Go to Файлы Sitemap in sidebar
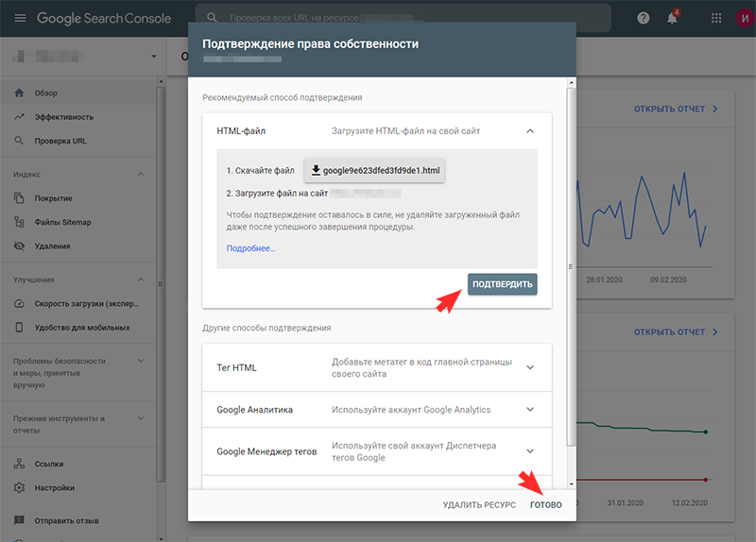756x542 pixels. [62, 222]
